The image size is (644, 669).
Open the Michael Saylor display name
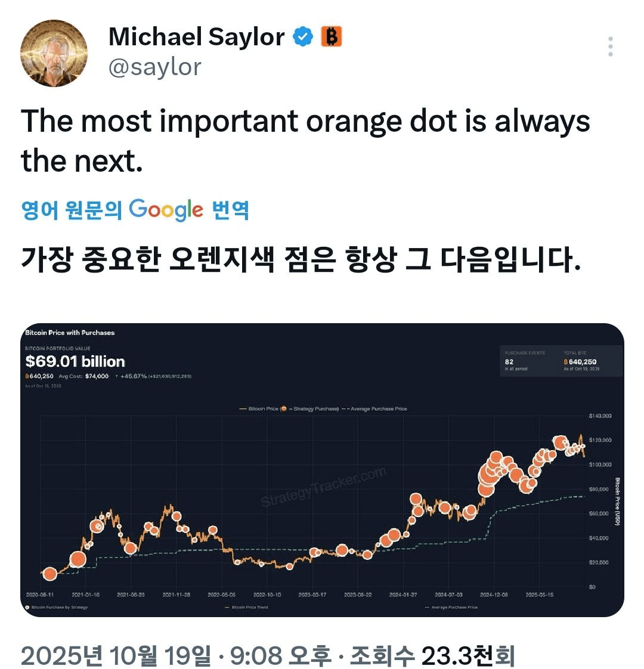pos(196,37)
